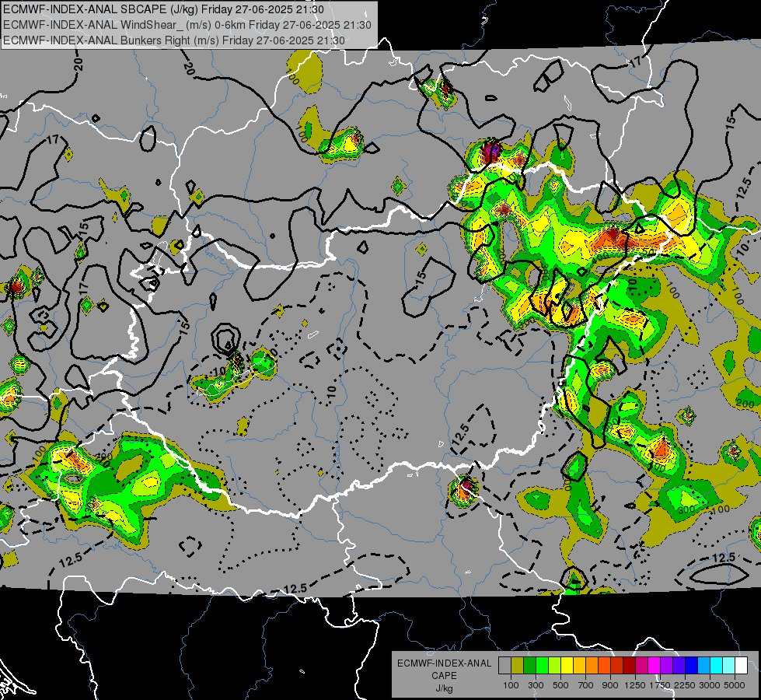This screenshot has width=761, height=700.
Task: Click the 900 tick label under legend bar
Action: coord(610,685)
